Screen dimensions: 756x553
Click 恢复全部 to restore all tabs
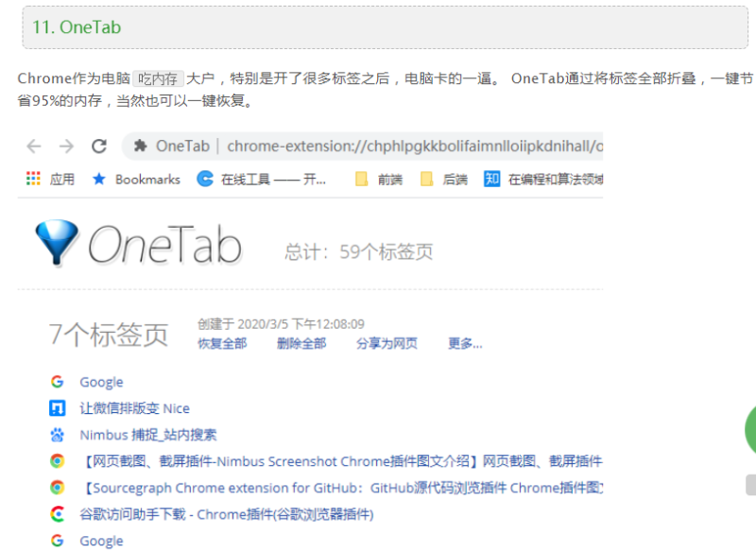[x=222, y=343]
